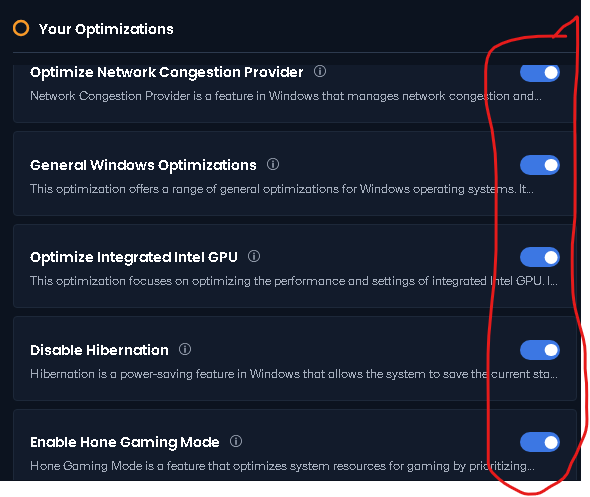Turn off Optimize Integrated Intel GPU switch

coord(540,257)
